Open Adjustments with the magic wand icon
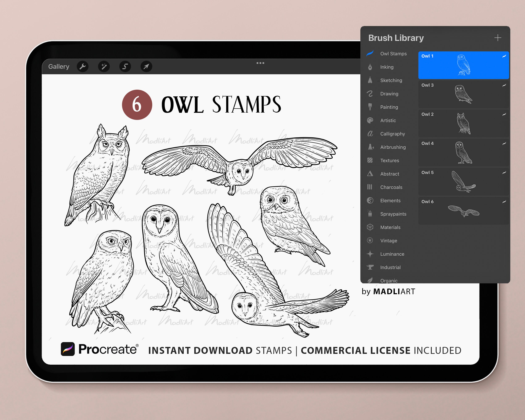Viewport: 525px width, 420px height. [104, 66]
